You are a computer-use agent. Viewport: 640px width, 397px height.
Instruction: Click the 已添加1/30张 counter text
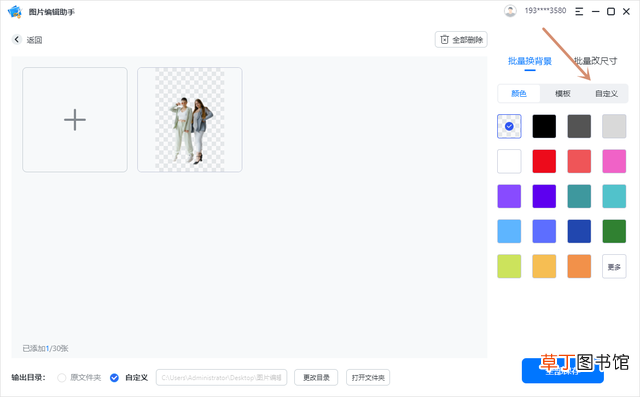click(45, 348)
